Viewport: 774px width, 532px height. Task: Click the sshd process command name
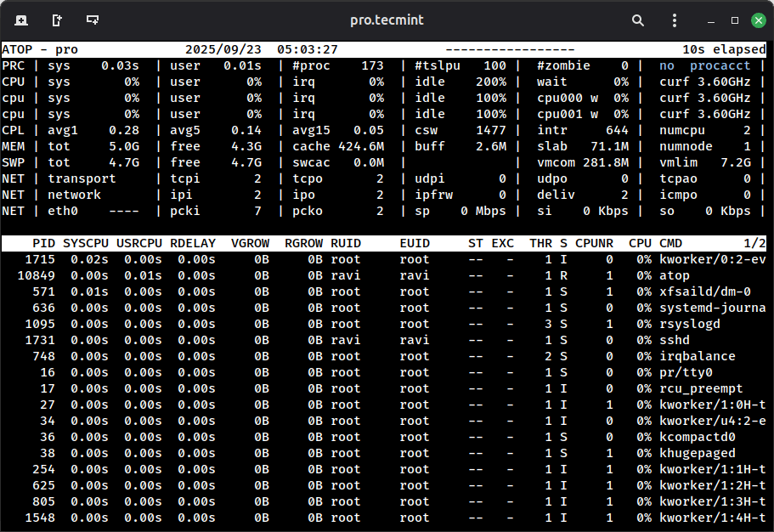pyautogui.click(x=675, y=341)
